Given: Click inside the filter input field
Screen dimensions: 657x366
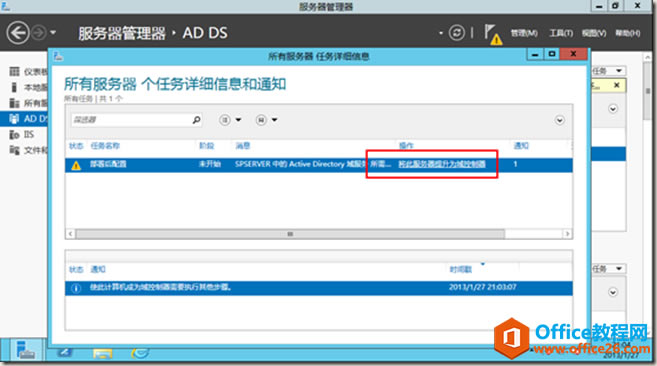Looking at the screenshot, I should (131, 120).
